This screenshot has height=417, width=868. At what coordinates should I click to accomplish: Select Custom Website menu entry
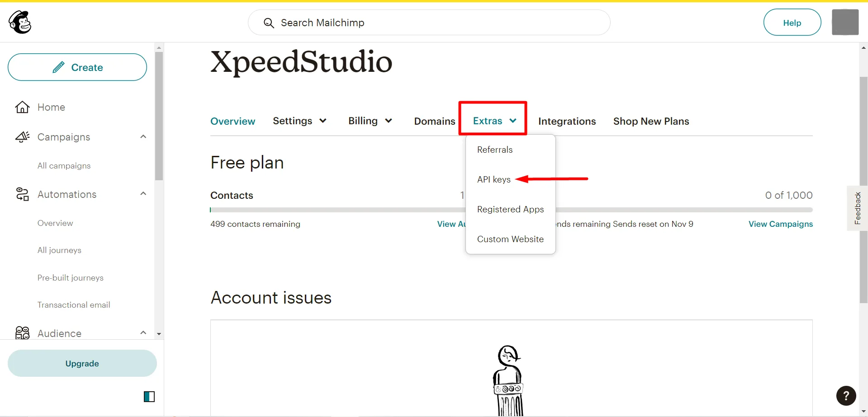pyautogui.click(x=510, y=239)
